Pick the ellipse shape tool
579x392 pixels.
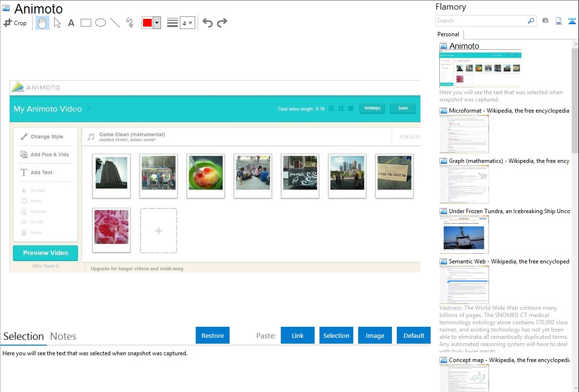[101, 23]
